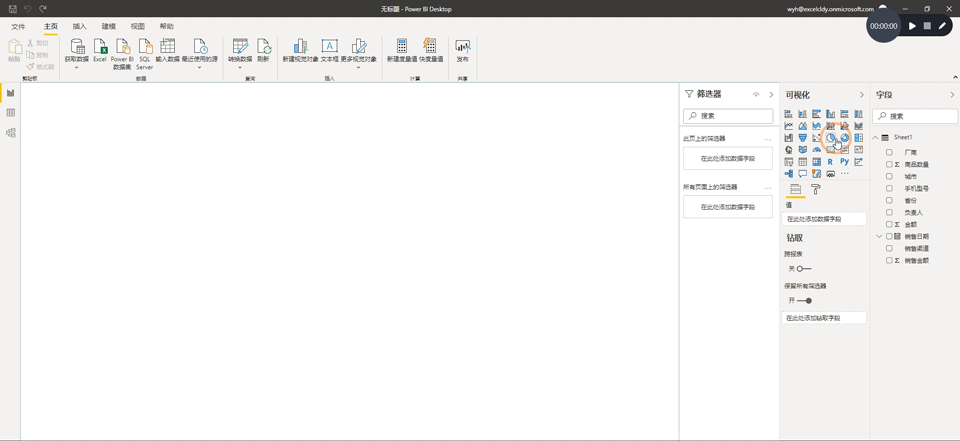The image size is (960, 441).
Task: Switch to the 建模 ribbon tab
Action: tap(108, 26)
